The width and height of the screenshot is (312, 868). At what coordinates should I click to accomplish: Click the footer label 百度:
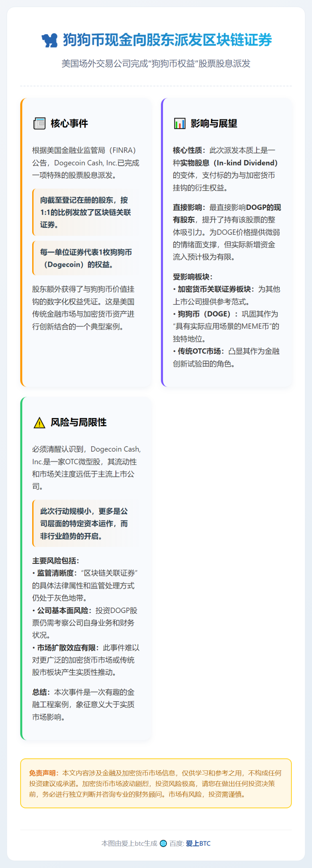coord(176,843)
